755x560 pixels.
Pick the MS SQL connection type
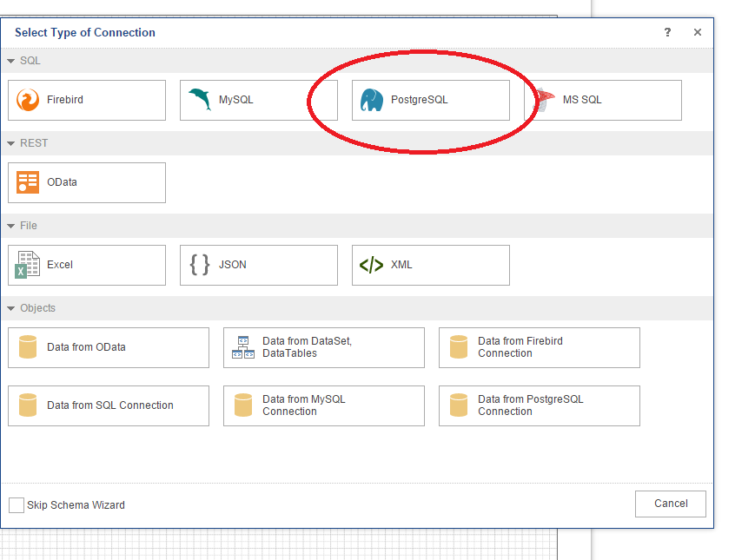tap(603, 100)
